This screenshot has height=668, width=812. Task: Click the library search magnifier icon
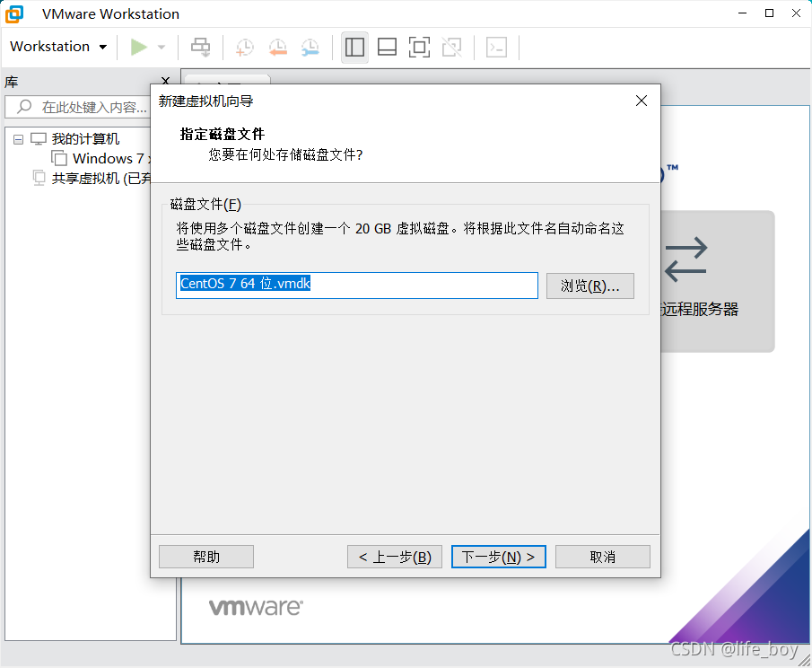coord(24,107)
